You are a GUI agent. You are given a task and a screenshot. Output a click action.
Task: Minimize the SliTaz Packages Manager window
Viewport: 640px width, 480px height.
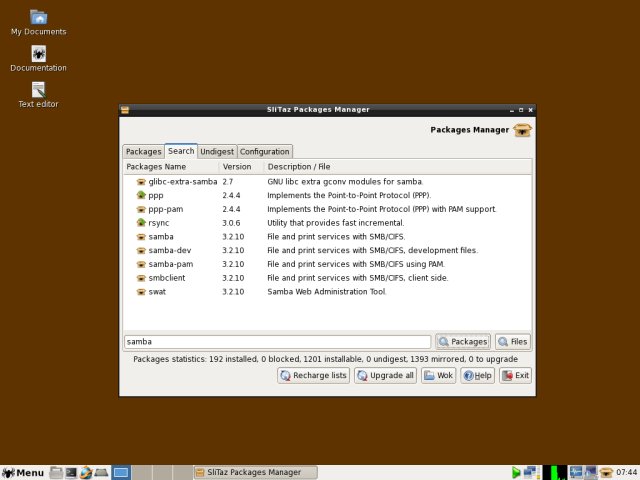(512, 110)
